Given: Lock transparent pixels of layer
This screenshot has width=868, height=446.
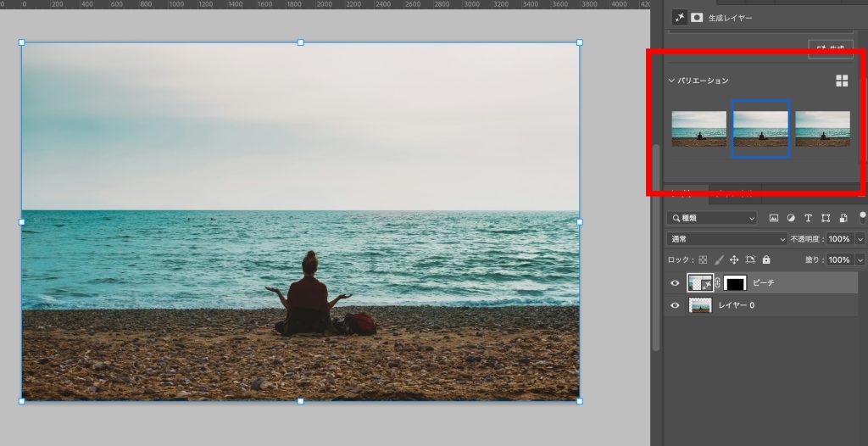Looking at the screenshot, I should 702,260.
